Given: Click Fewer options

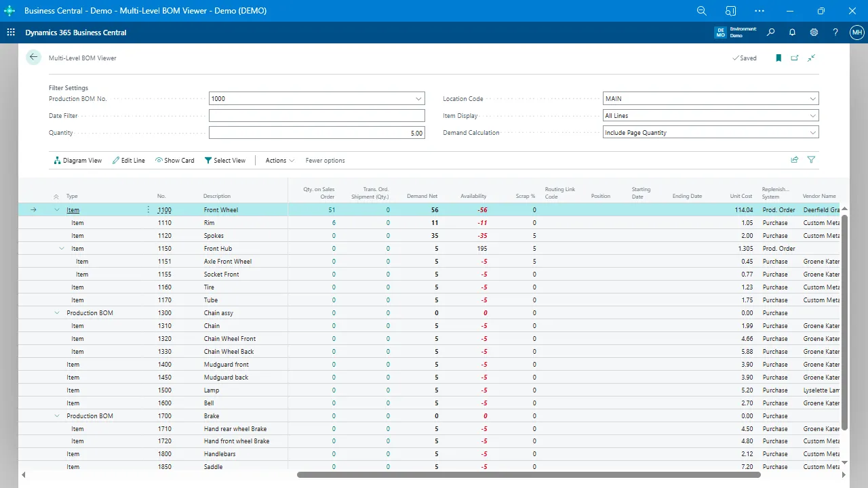Looking at the screenshot, I should click(x=325, y=161).
